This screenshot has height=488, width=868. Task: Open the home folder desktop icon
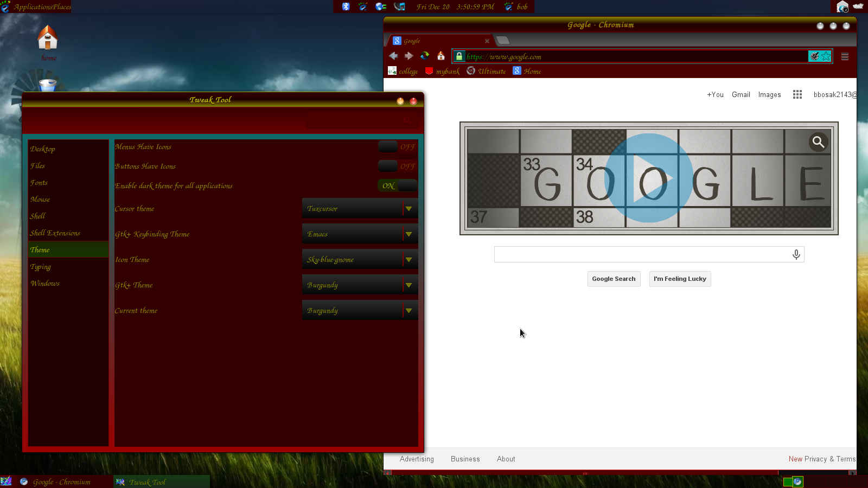tap(48, 43)
